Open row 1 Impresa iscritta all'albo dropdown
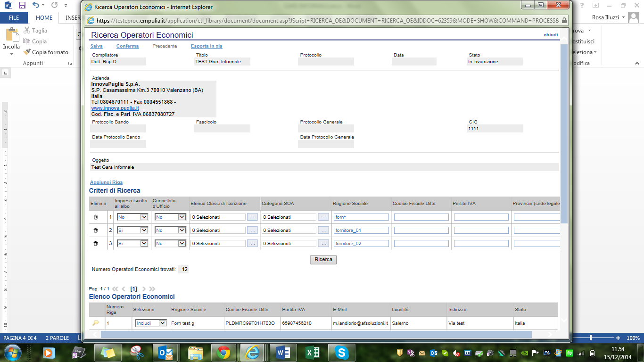 pos(133,217)
